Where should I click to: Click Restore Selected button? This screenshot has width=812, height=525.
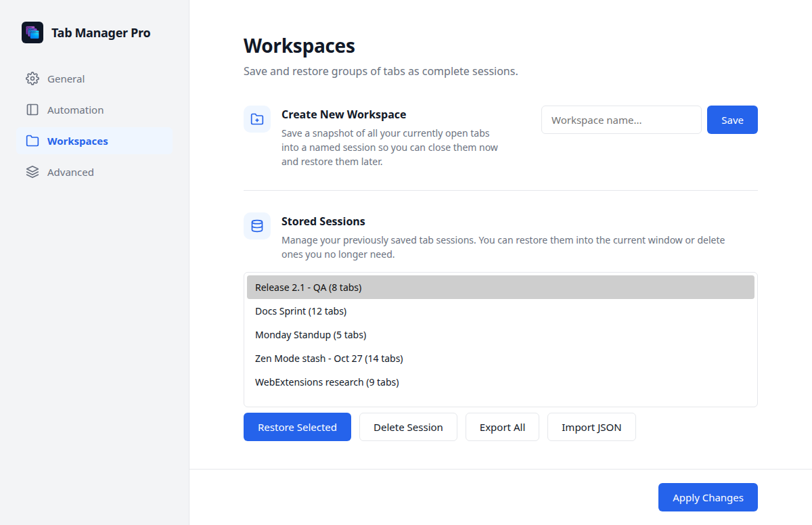297,427
